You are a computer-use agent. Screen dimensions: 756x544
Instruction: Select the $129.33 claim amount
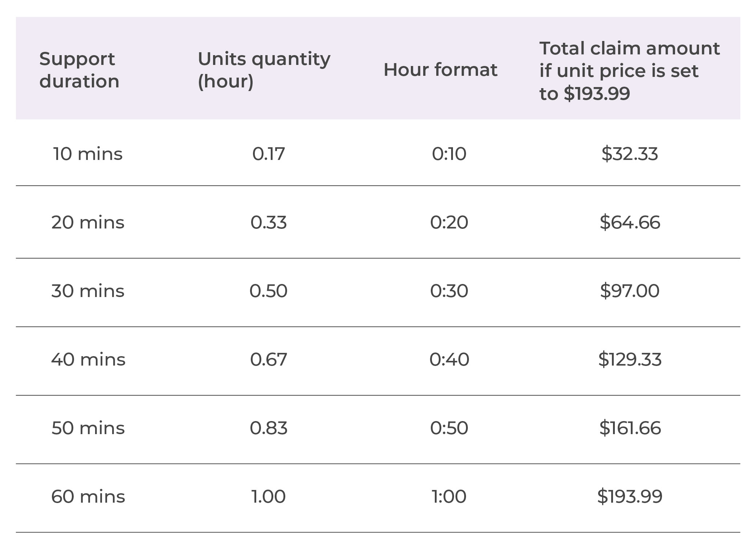(630, 359)
